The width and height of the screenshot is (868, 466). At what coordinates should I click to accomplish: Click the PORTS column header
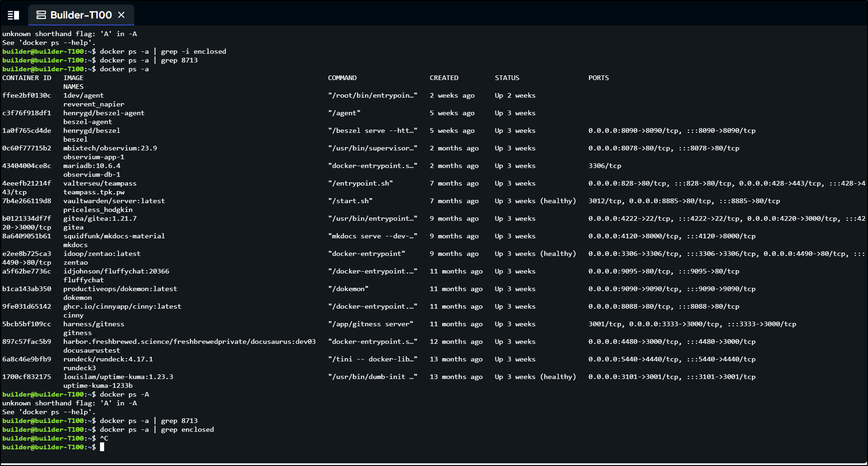(599, 78)
